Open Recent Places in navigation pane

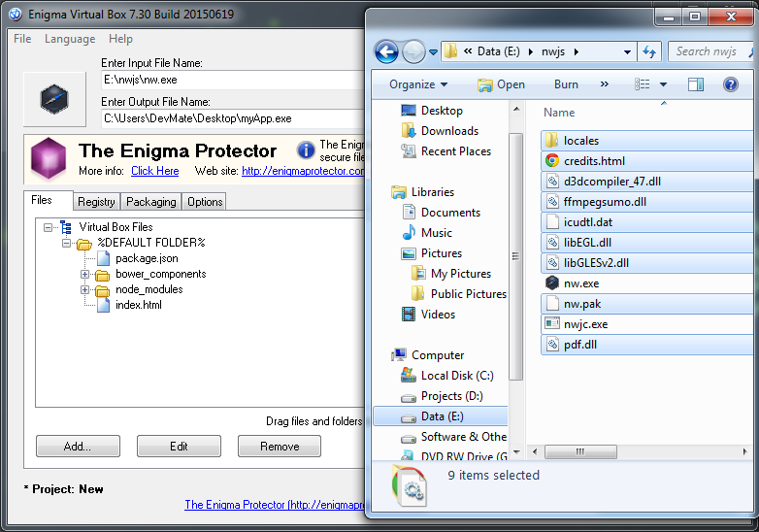(445, 151)
